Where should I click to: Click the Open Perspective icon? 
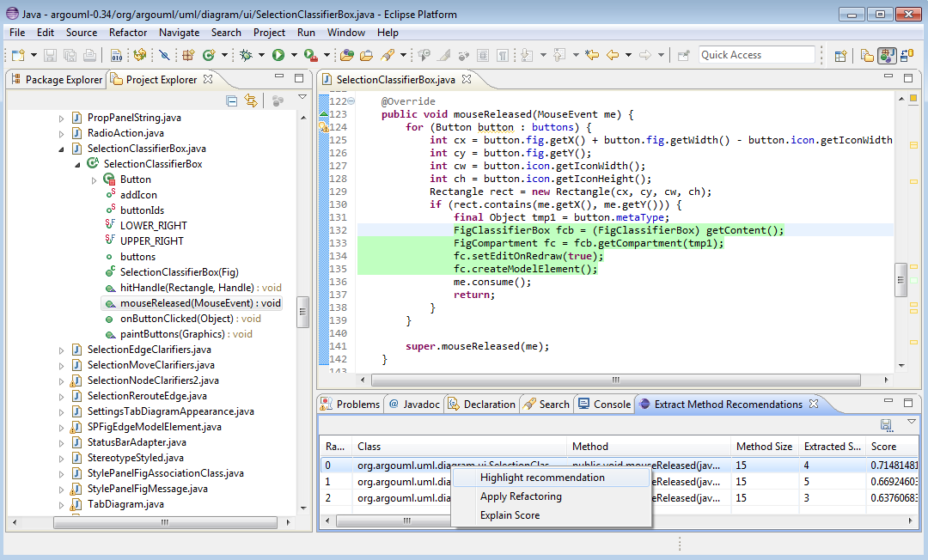841,55
